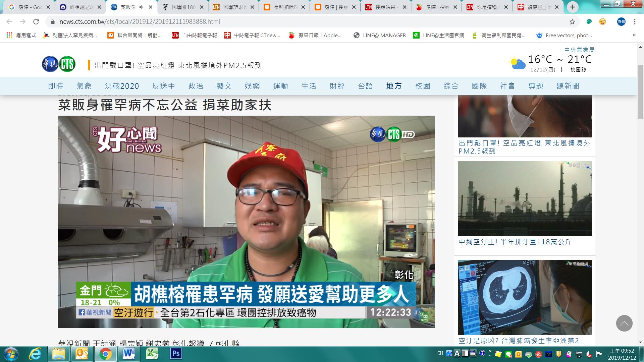Open the profile avatar in the toolbar
The height and width of the screenshot is (362, 644).
point(621,22)
